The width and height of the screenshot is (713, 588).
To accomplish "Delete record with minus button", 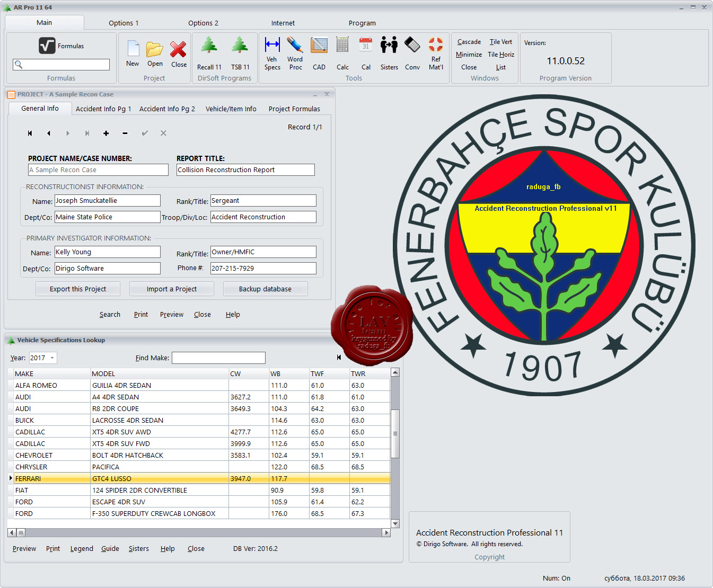I will click(x=125, y=133).
